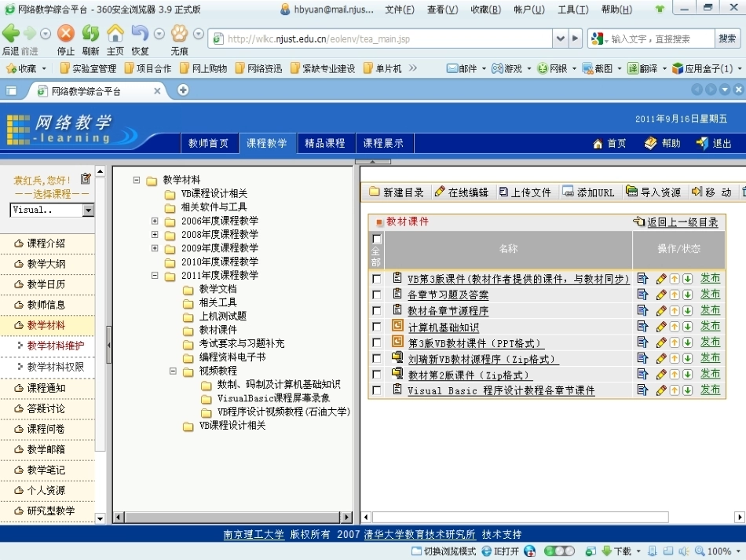Click the 新建目录 folder button
Image resolution: width=746 pixels, height=560 pixels.
[397, 192]
